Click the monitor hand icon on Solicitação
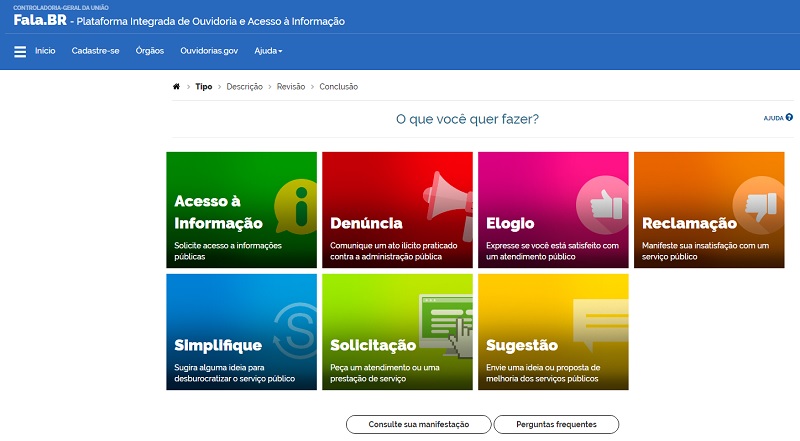Image resolution: width=800 pixels, height=441 pixels. click(446, 325)
